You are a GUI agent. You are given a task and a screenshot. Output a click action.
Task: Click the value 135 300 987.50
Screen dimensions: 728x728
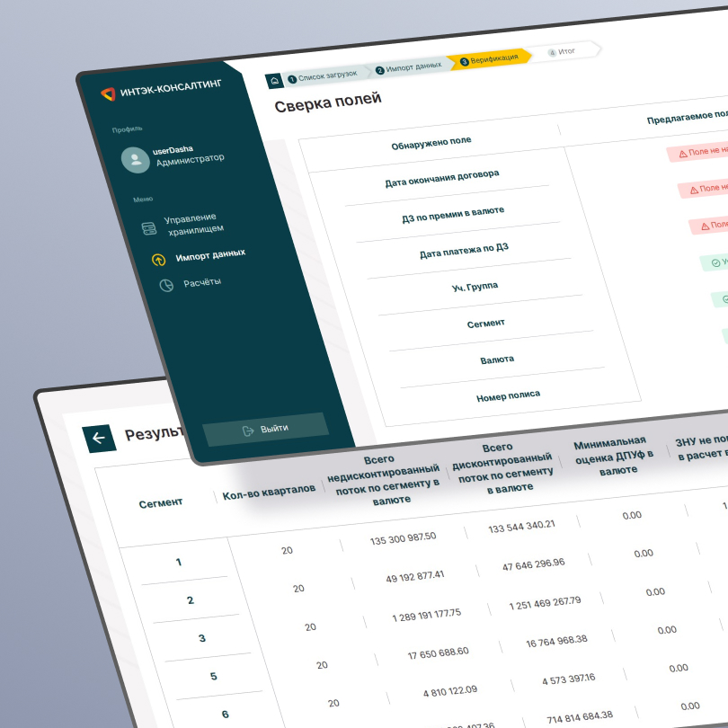403,538
